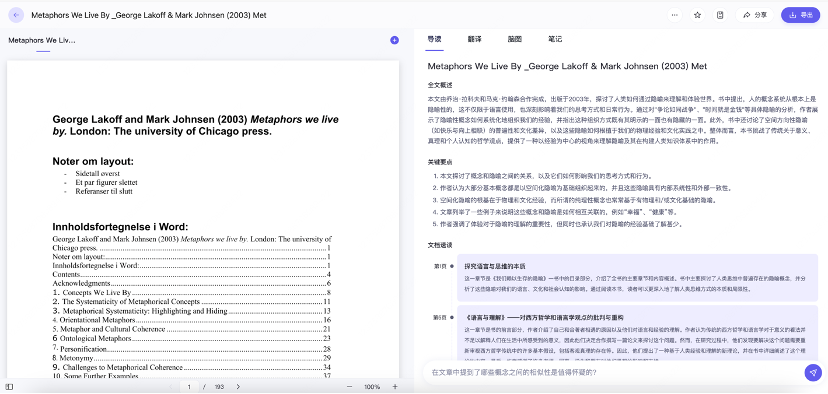This screenshot has width=828, height=394.
Task: Click 'Et par figurer slettet' bullet
Action: pos(107,183)
